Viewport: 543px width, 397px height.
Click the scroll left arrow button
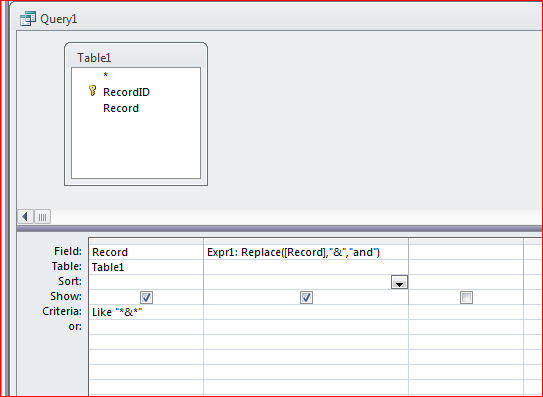point(25,217)
